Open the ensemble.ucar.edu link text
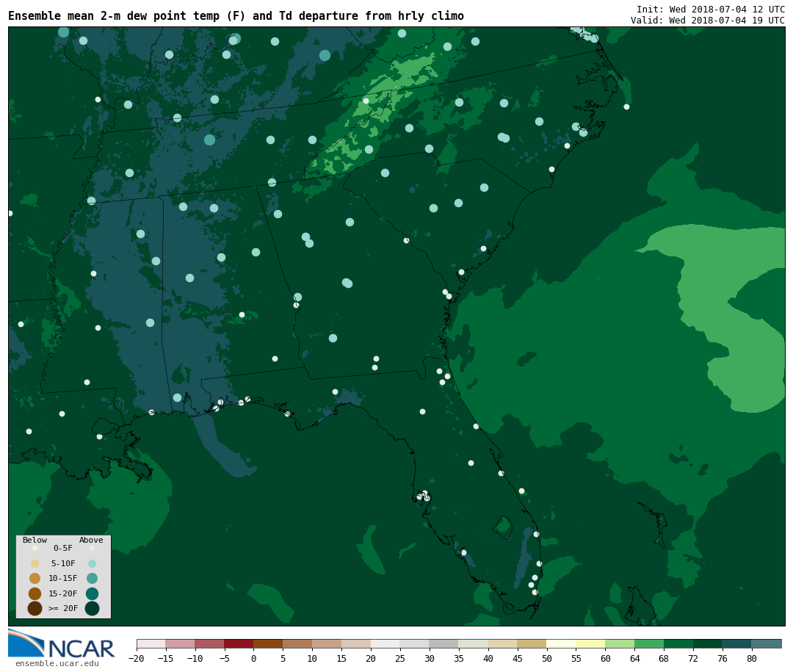Screen dimensions: 793x672 pos(57,663)
